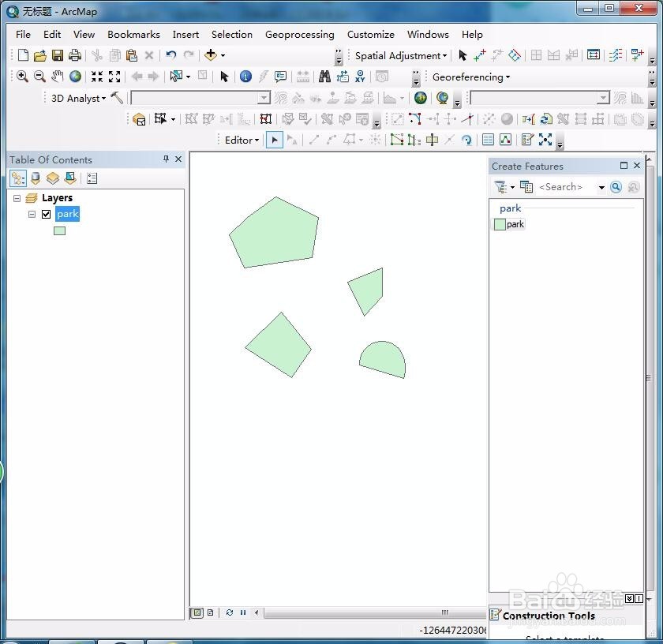Click the Fixed Zoom In icon
Image resolution: width=663 pixels, height=644 pixels.
pyautogui.click(x=97, y=77)
